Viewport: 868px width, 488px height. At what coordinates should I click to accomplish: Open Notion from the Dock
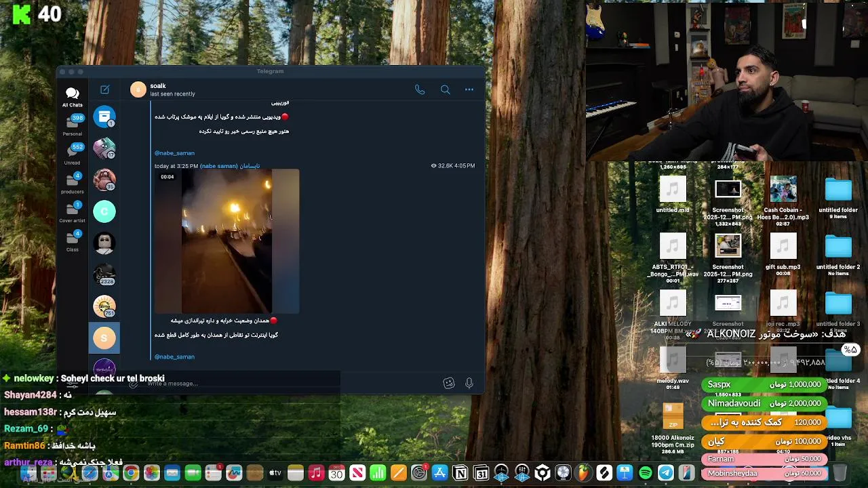(x=460, y=473)
